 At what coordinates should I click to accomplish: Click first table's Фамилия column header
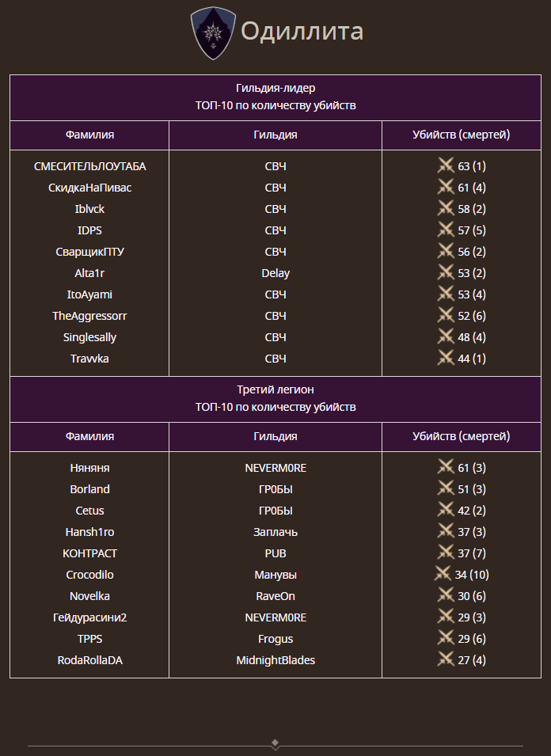(89, 135)
